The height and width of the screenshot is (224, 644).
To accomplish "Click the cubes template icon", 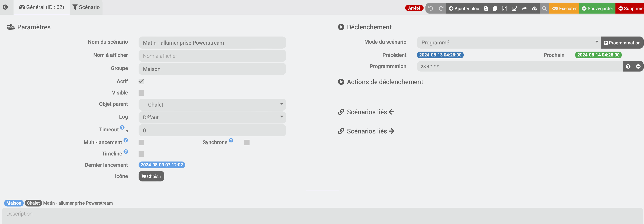I will pyautogui.click(x=534, y=8).
